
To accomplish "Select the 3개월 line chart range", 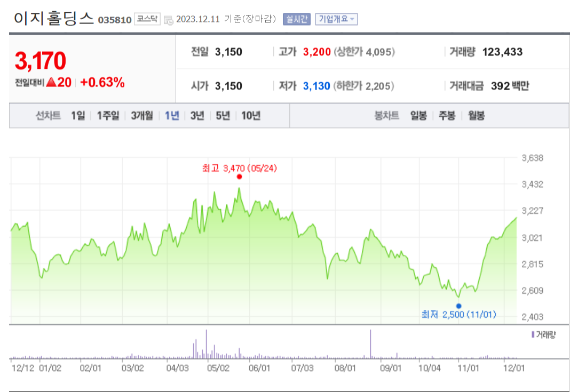I will tap(142, 116).
